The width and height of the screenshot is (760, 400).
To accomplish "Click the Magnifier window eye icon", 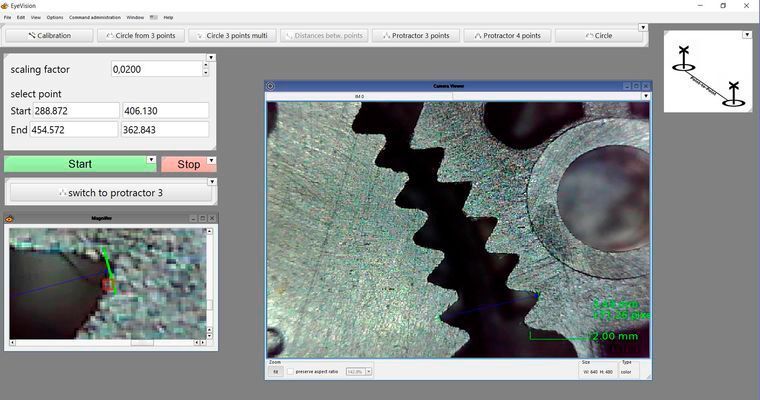I will [9, 219].
